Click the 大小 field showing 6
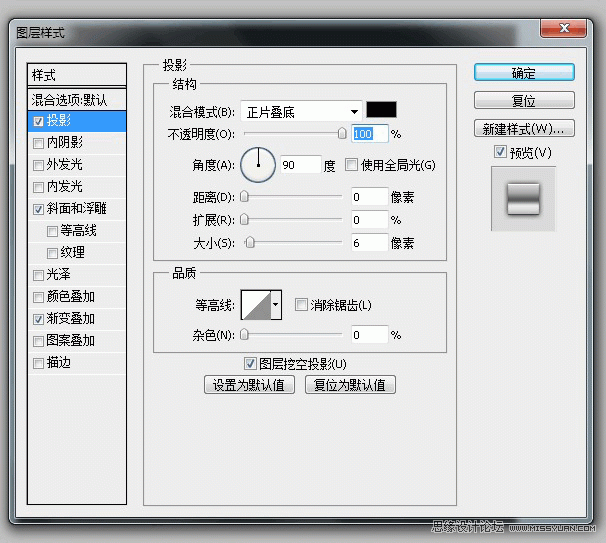The height and width of the screenshot is (543, 606). [x=369, y=243]
